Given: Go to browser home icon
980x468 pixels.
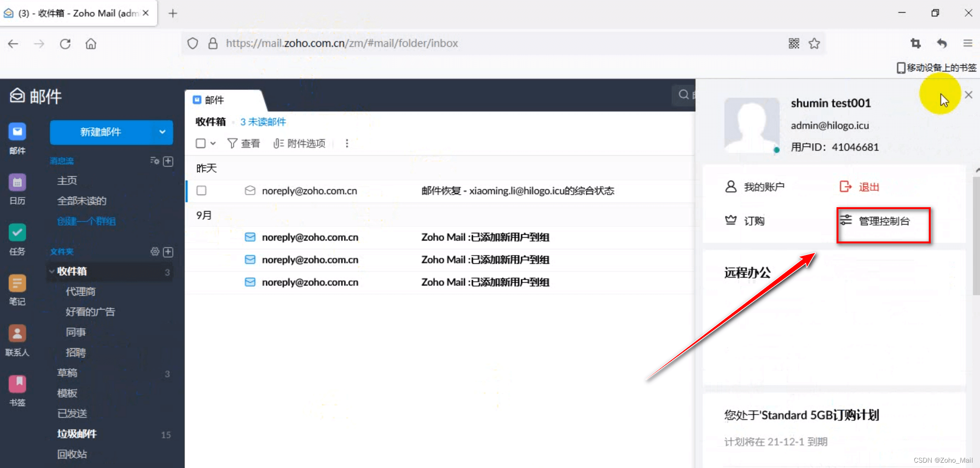Looking at the screenshot, I should [91, 43].
